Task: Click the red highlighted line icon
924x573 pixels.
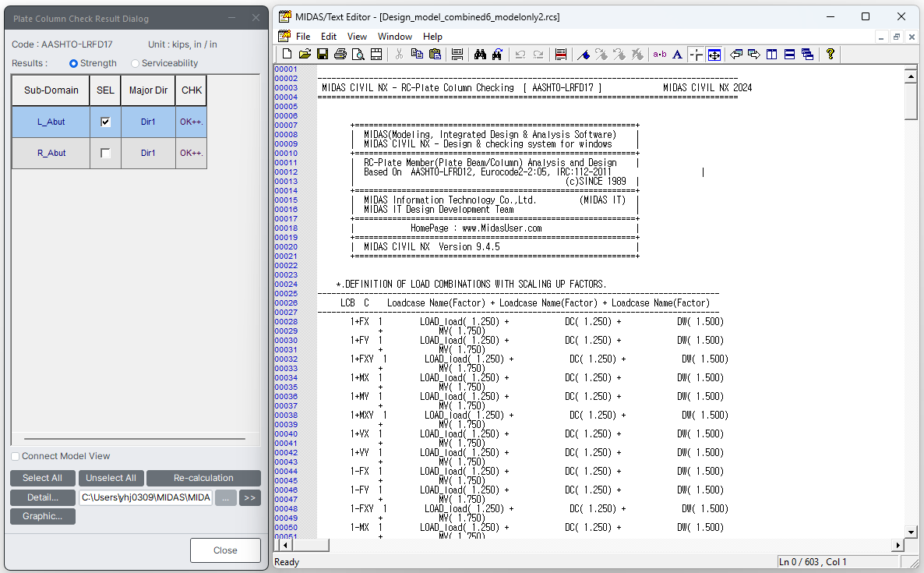Action: click(x=561, y=55)
